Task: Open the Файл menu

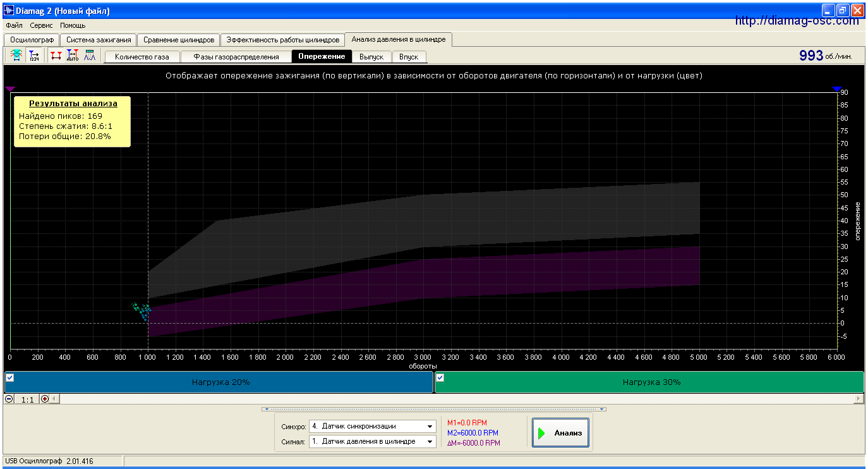Action: (14, 26)
